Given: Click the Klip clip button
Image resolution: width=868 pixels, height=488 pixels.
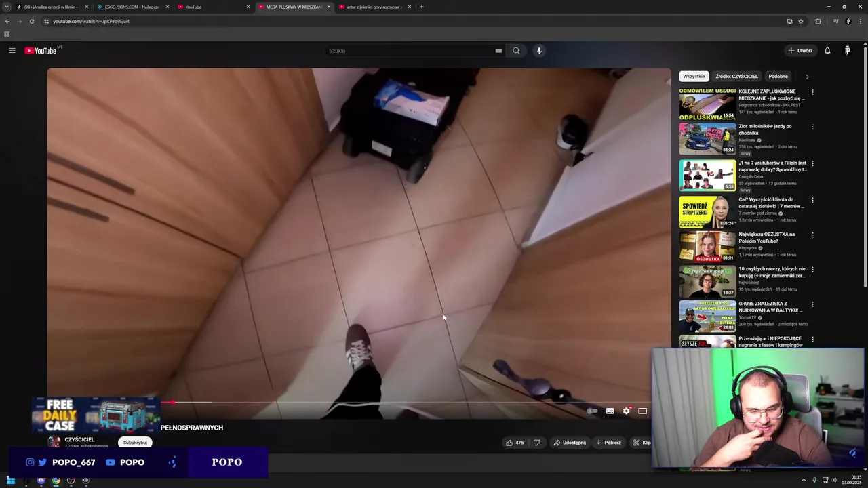Looking at the screenshot, I should tap(642, 443).
